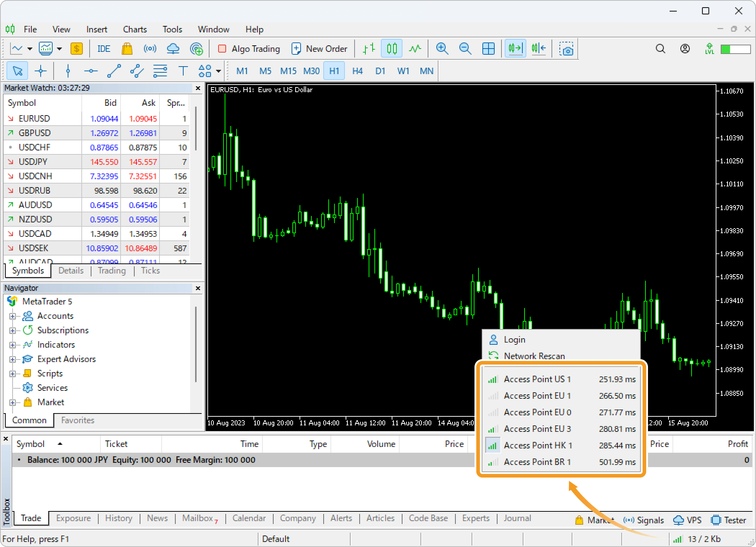Open the IDE MetaEditor button
This screenshot has height=547, width=756.
click(x=104, y=49)
